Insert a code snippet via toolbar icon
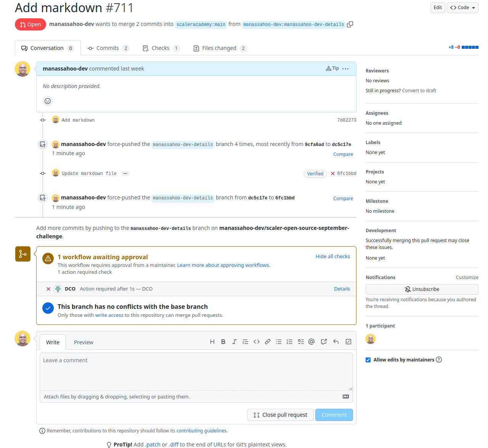Viewport: 488px width, 448px height. 256,342
